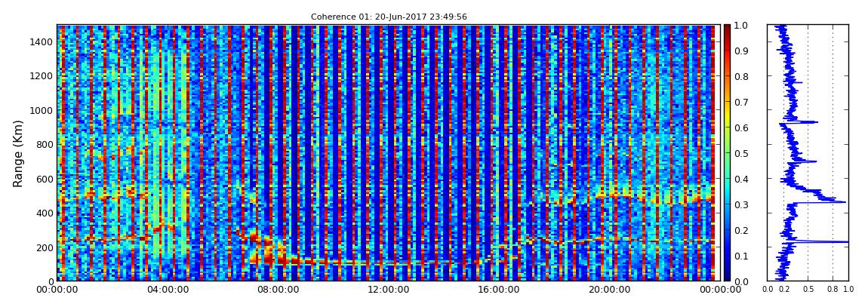Click the colorbar label 0.1
The width and height of the screenshot is (868, 307).
point(743,256)
